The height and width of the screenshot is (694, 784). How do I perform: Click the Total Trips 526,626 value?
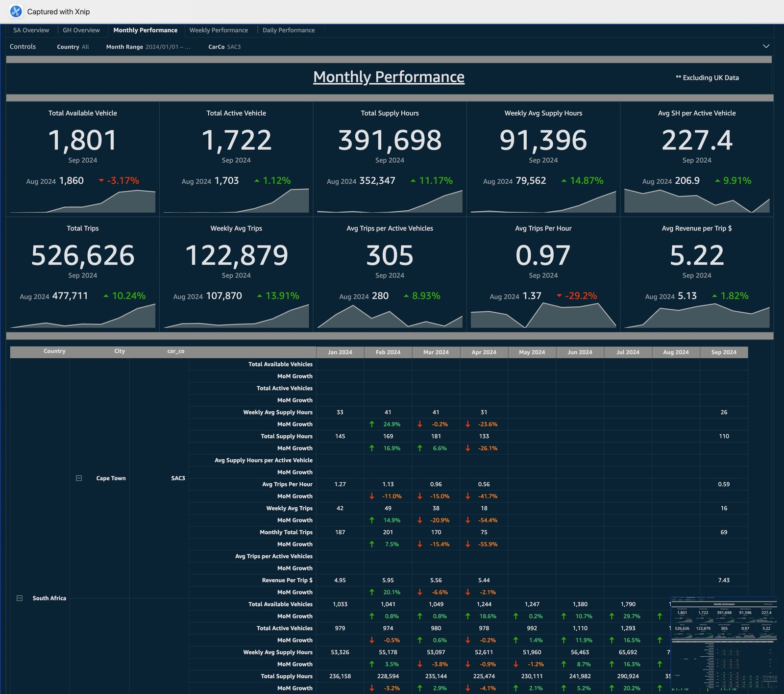click(82, 255)
